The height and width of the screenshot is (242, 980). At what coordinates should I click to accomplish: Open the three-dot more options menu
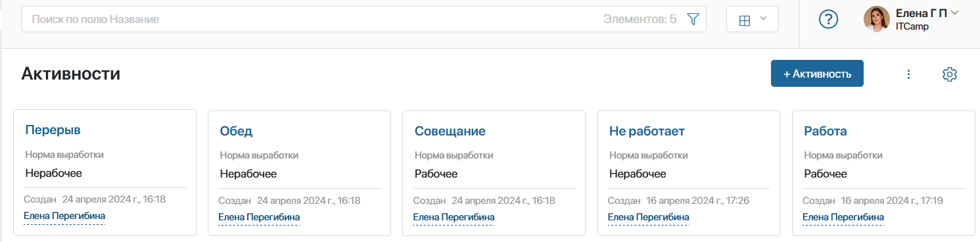coord(909,74)
